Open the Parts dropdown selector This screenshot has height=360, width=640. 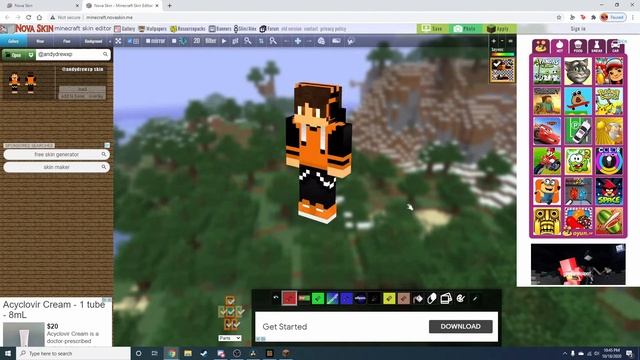pyautogui.click(x=230, y=338)
